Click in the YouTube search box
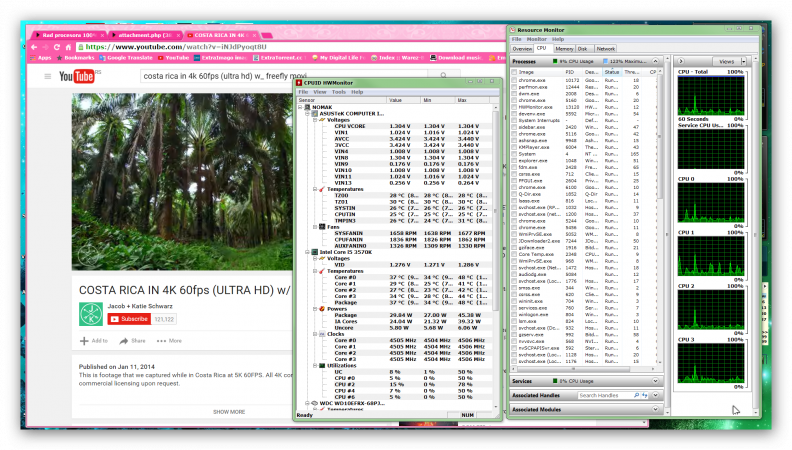 pyautogui.click(x=283, y=76)
